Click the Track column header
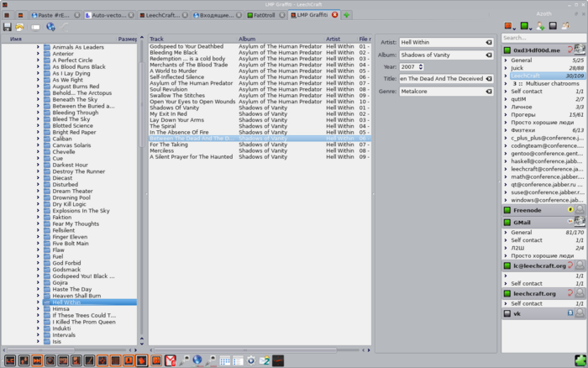The width and height of the screenshot is (588, 368). point(192,39)
